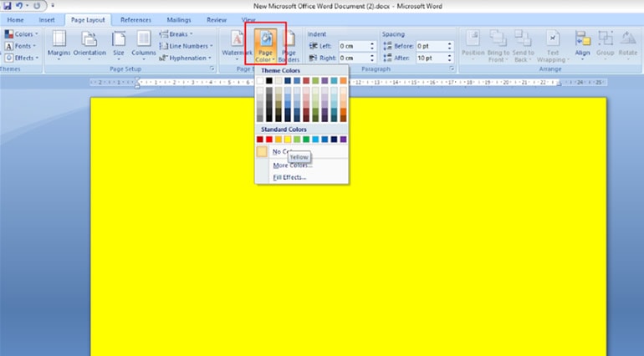Click the Page Color button
Image resolution: width=644 pixels, height=356 pixels.
pyautogui.click(x=265, y=46)
